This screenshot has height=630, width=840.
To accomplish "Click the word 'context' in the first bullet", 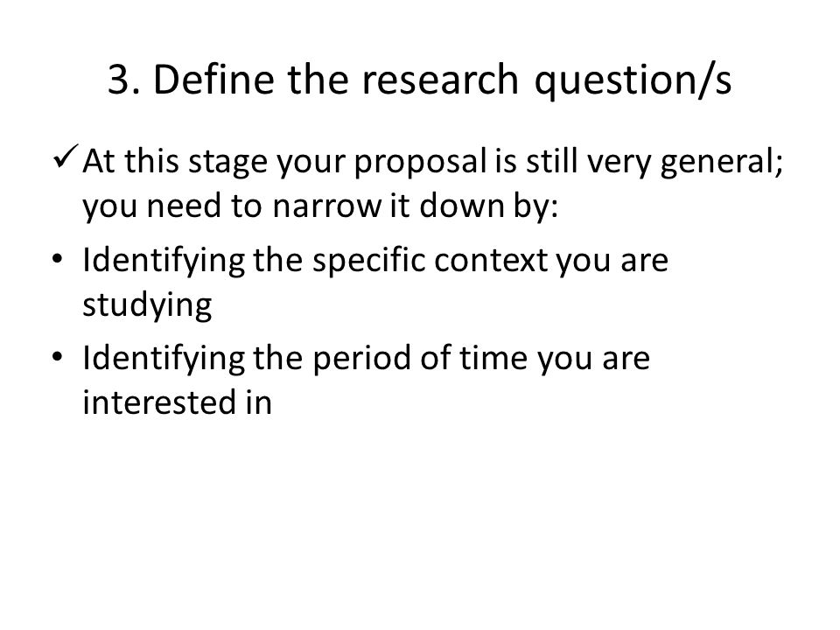I will (x=491, y=261).
